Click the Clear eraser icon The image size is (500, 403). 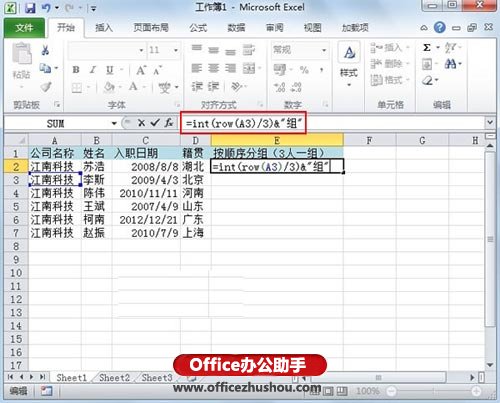(x=428, y=80)
